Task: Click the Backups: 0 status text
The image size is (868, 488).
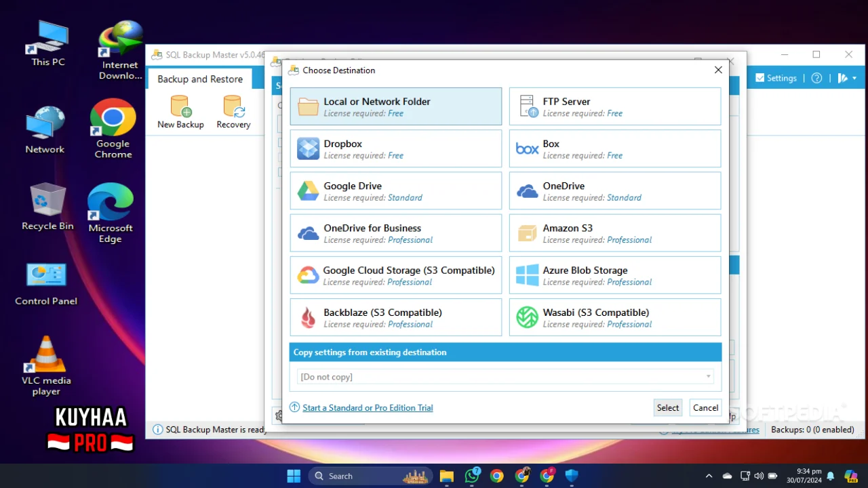Action: coord(812,430)
